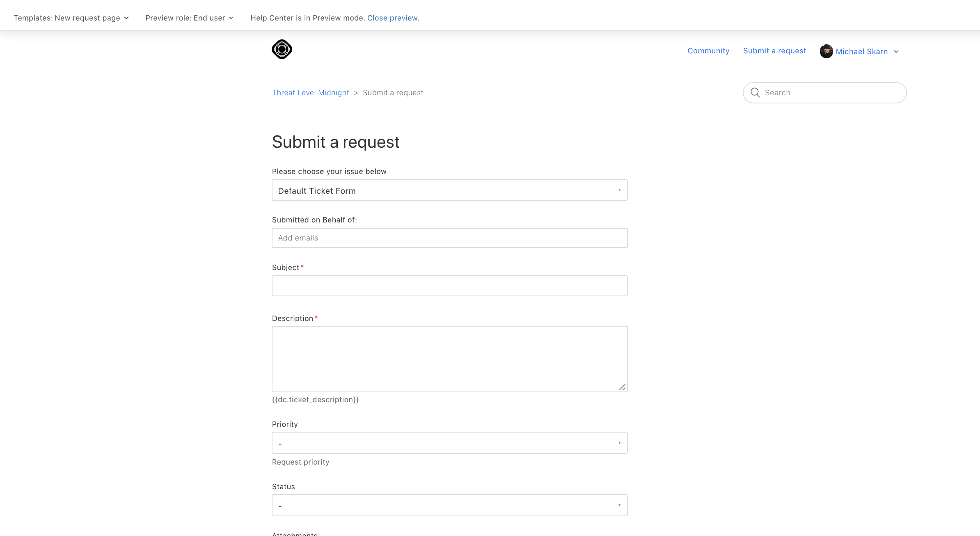Click into the Subject field
The width and height of the screenshot is (980, 536).
tap(449, 286)
